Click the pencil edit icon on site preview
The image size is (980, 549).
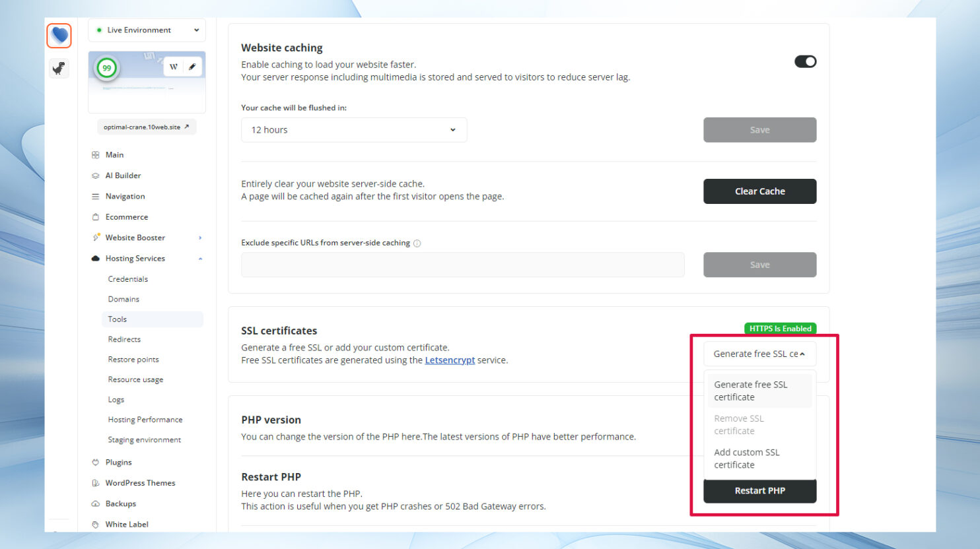pyautogui.click(x=192, y=67)
